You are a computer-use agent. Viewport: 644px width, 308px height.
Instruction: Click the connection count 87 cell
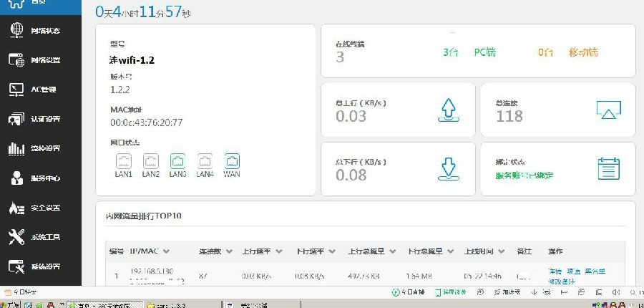[x=203, y=276]
